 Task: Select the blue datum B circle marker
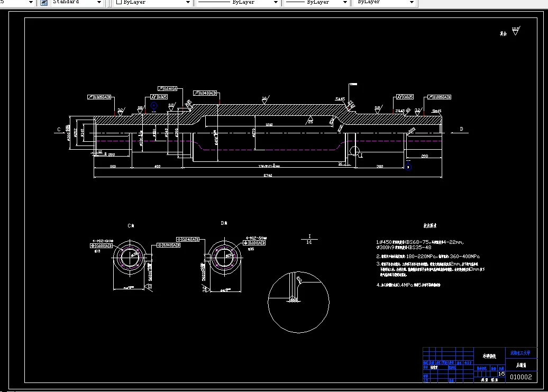coord(408,167)
